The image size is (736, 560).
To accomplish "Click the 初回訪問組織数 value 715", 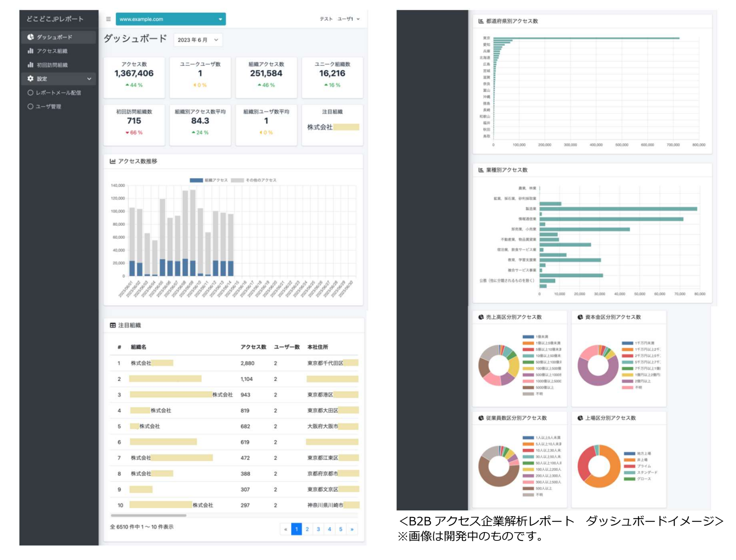I will [134, 121].
